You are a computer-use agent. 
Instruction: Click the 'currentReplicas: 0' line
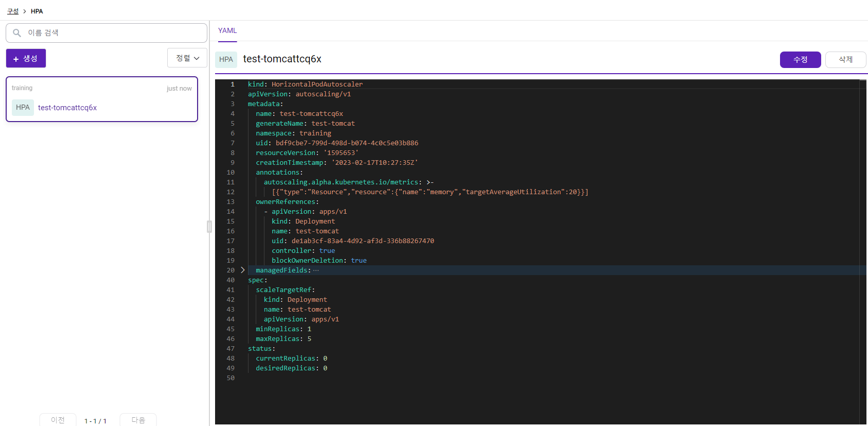point(292,358)
